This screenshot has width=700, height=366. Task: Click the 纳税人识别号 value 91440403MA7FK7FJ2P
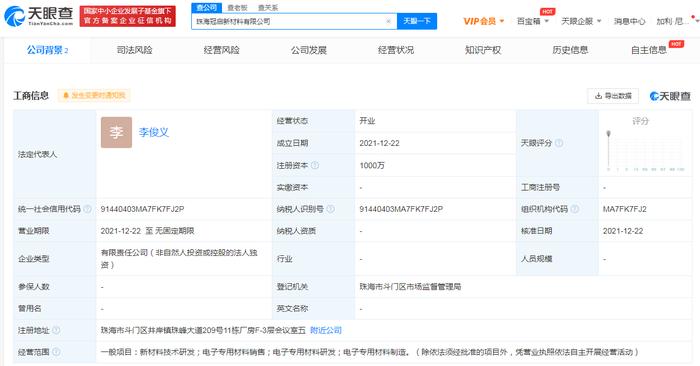click(x=401, y=209)
